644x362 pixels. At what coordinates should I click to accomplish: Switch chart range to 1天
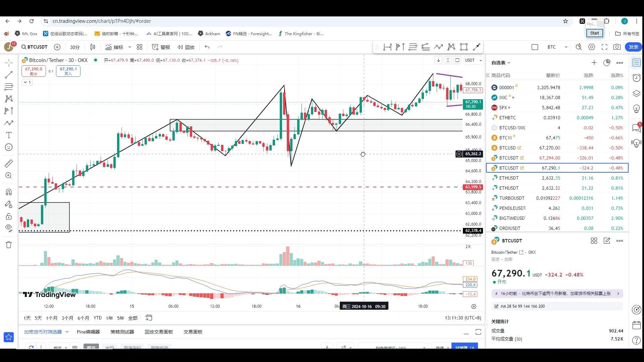click(27, 318)
